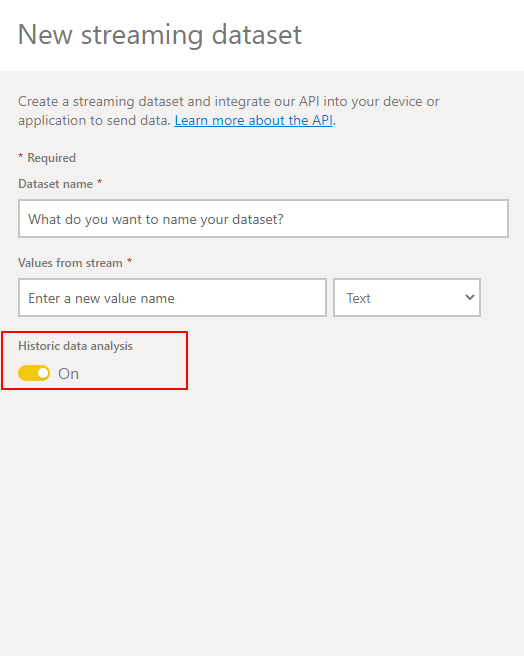Click the Enter a new value name field

point(172,297)
